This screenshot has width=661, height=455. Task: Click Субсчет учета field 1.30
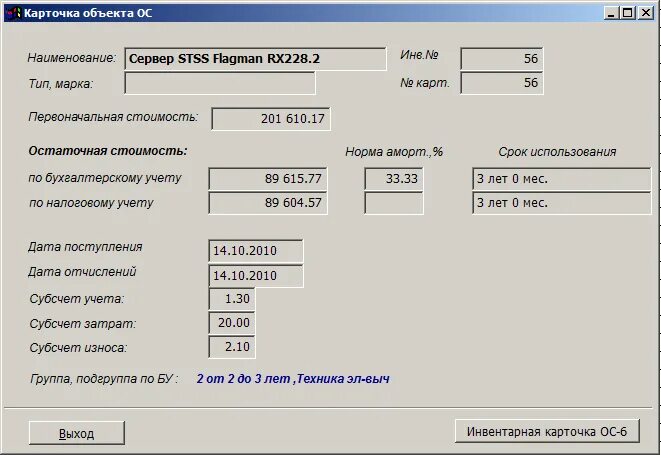click(x=231, y=299)
